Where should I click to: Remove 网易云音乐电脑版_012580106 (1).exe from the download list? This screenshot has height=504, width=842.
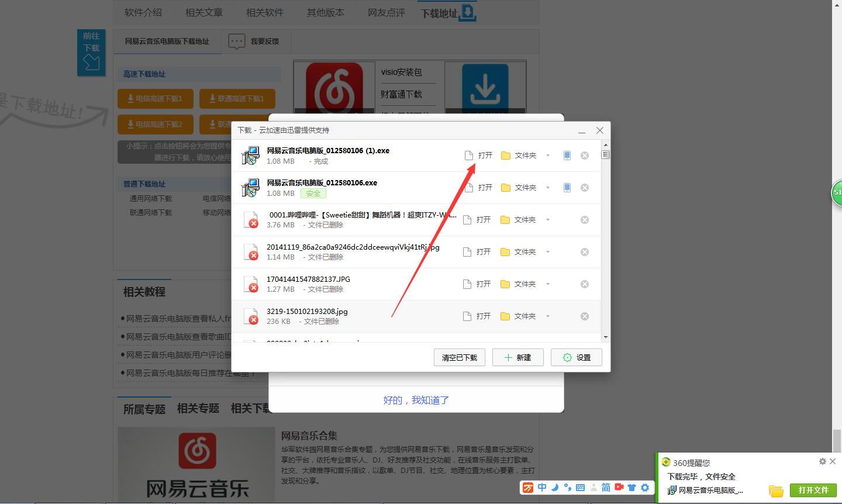coord(584,156)
